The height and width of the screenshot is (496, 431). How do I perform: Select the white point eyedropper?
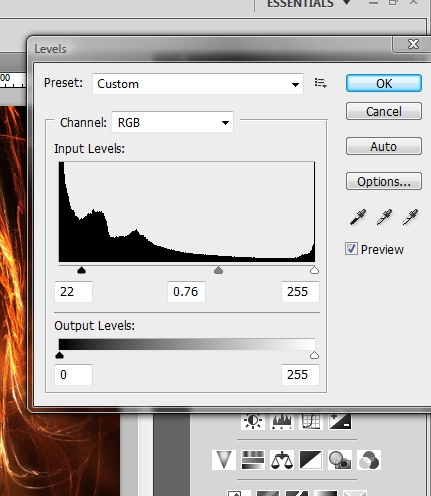tap(410, 217)
